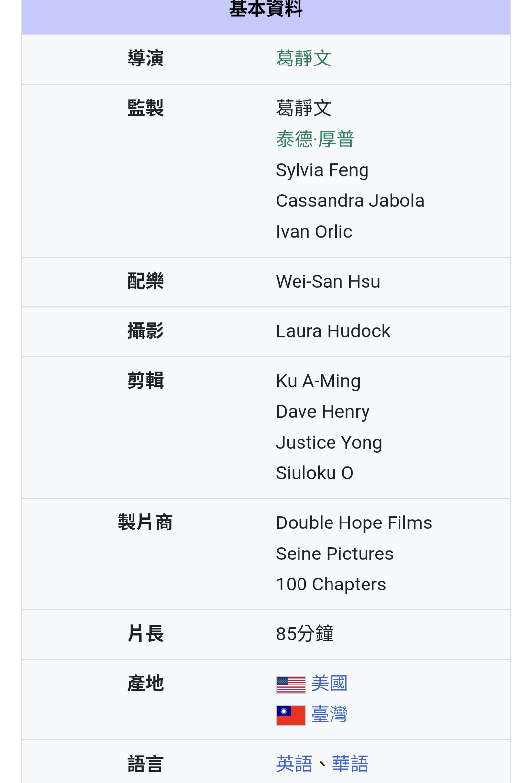Viewport: 532px width, 783px height.
Task: Open the director link 葛靜文
Action: point(303,59)
